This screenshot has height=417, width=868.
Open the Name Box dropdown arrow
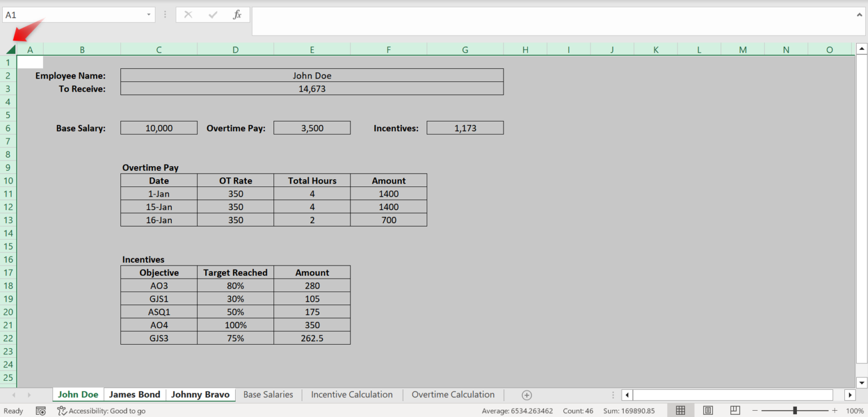[149, 15]
